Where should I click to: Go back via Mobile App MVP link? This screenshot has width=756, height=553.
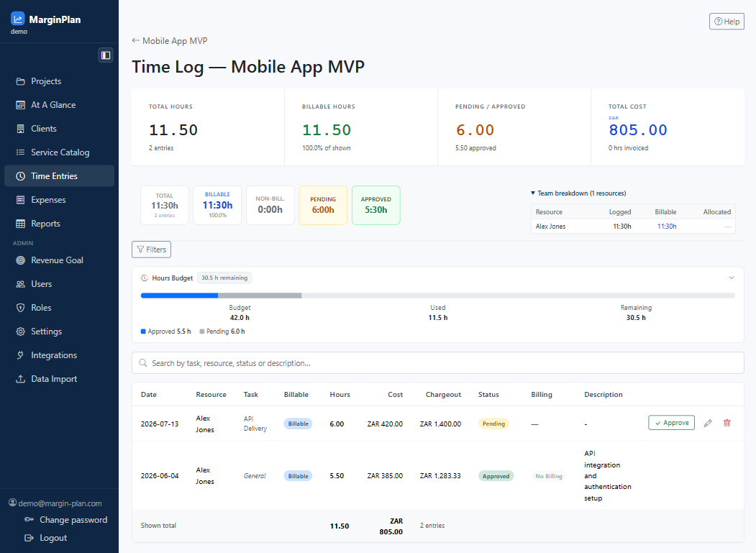[x=170, y=41]
